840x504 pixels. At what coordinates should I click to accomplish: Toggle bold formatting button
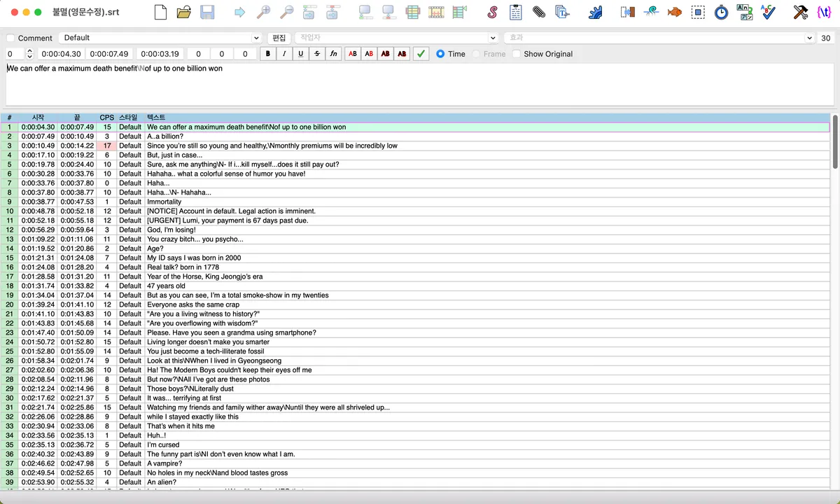click(x=268, y=54)
